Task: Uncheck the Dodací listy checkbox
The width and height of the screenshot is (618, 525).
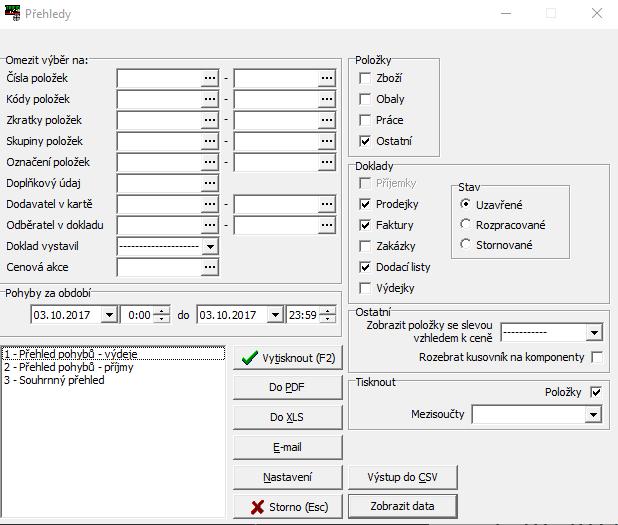Action: tap(365, 267)
